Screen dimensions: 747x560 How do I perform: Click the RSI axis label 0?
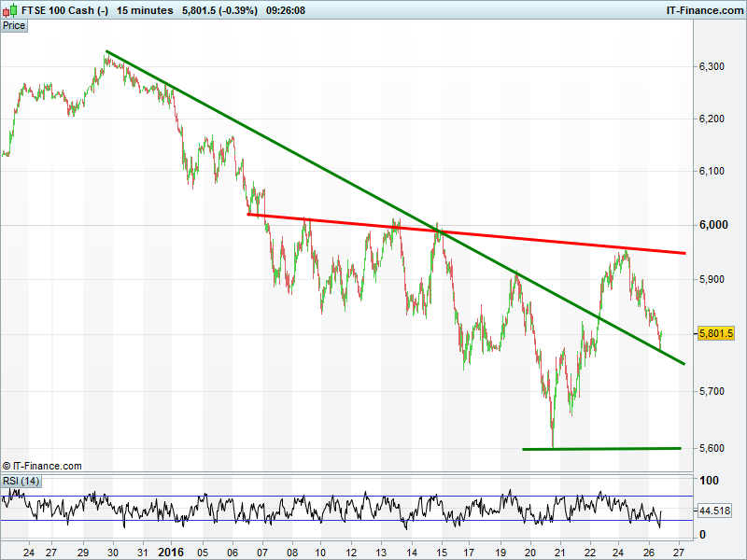pos(702,535)
